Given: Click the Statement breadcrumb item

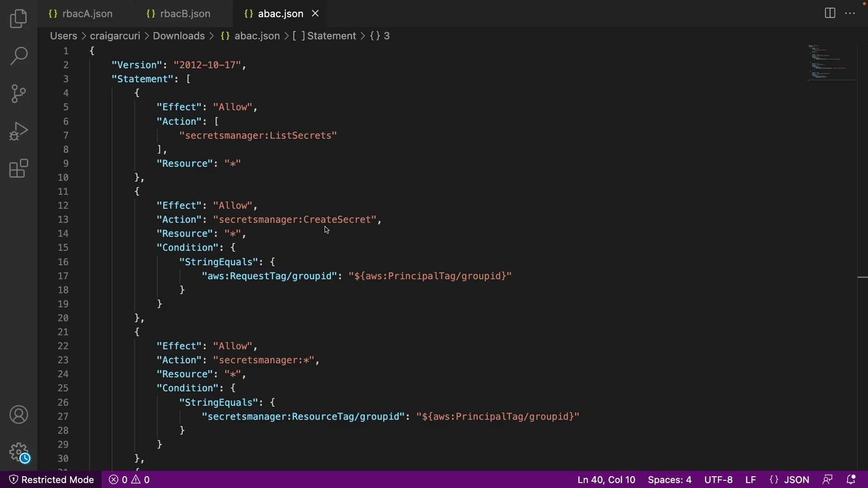Looking at the screenshot, I should [x=331, y=36].
